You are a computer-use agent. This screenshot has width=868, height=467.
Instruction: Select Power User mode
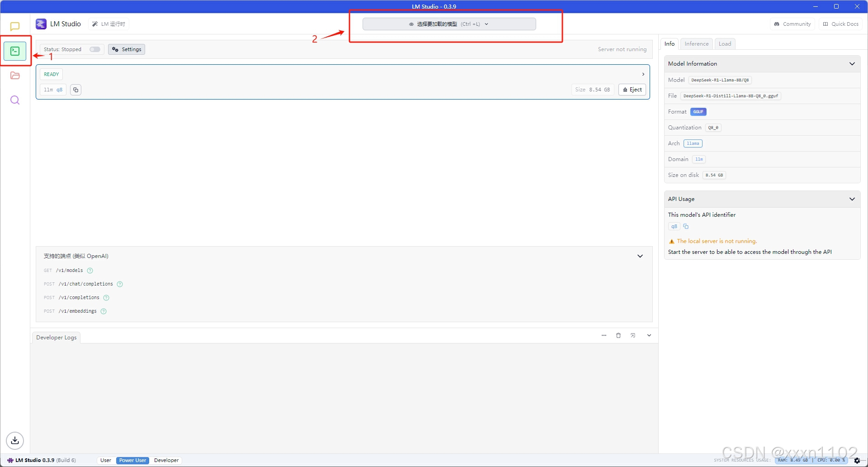[x=132, y=460]
